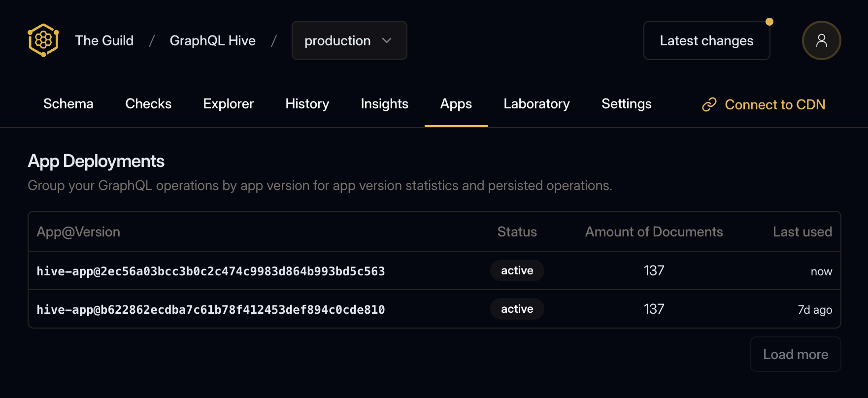Go to the Explorer tab
Screen dimensions: 868x398
coord(228,104)
